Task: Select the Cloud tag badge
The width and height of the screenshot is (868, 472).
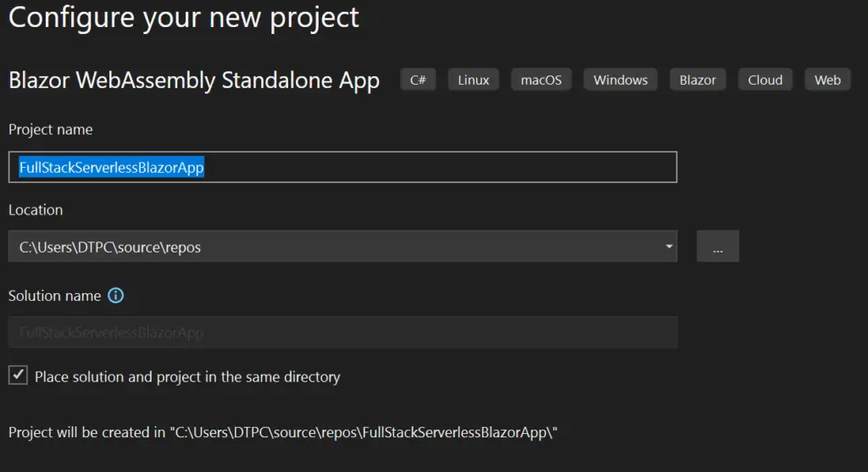Action: (x=765, y=80)
